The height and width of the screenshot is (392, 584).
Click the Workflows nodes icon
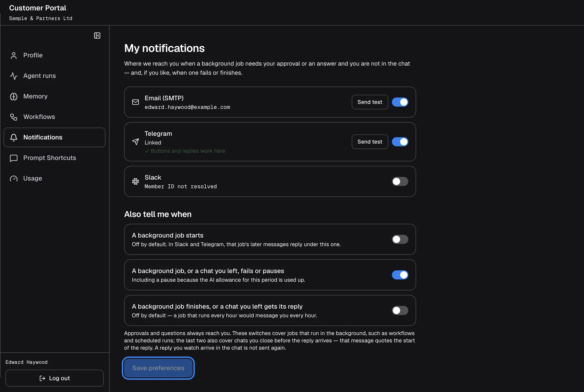[x=14, y=117]
